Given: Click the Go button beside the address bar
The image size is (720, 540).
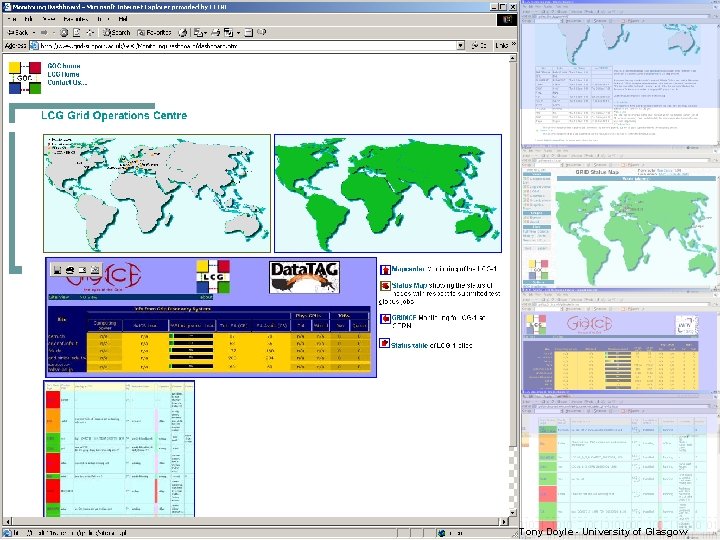Looking at the screenshot, I should point(478,45).
